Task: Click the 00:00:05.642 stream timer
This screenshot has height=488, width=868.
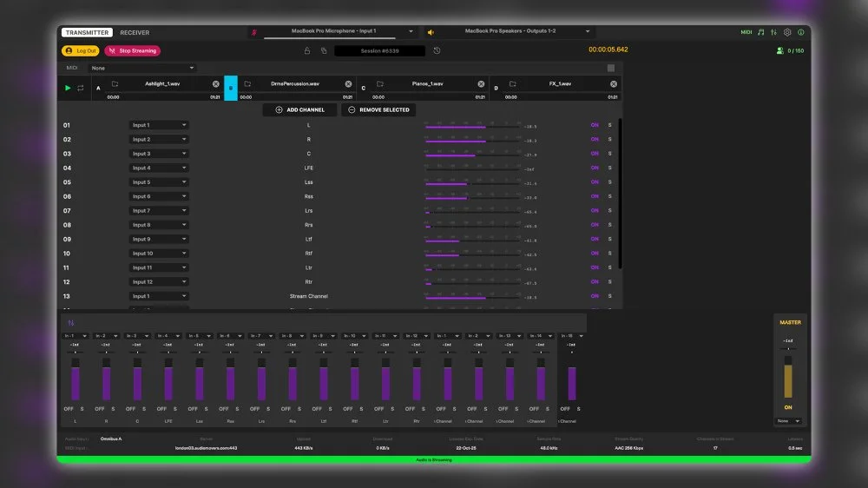Action: click(608, 49)
